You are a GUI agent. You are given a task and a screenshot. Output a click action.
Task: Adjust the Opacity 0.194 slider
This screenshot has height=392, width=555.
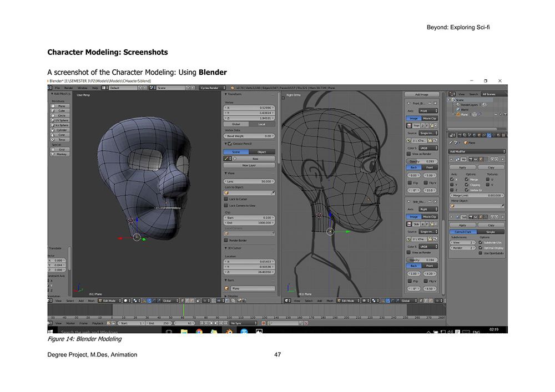422,260
